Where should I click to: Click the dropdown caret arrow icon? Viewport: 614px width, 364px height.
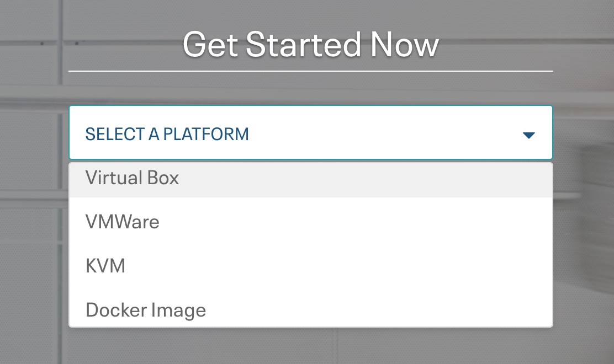click(528, 135)
